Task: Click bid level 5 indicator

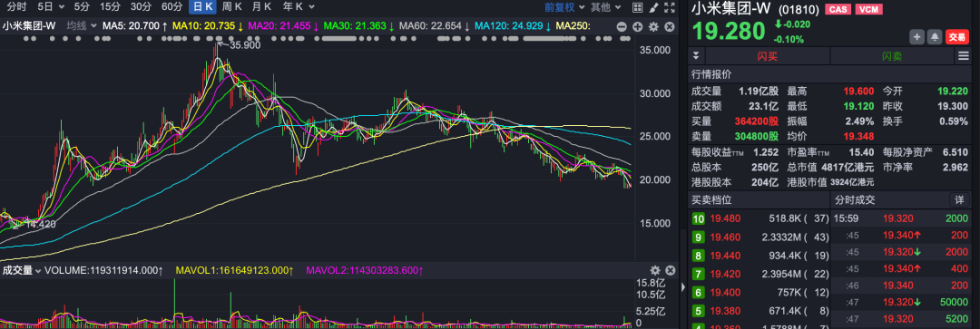Action: coord(698,310)
